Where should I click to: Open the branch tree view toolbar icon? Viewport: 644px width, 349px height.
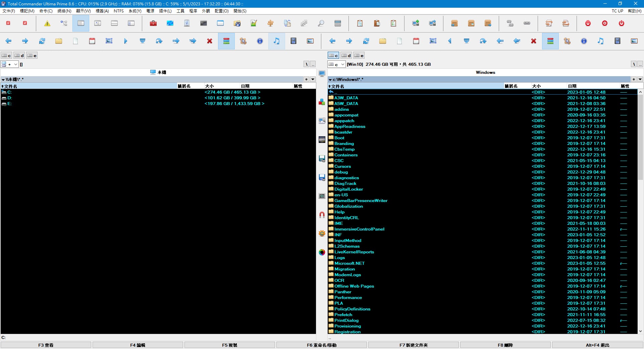point(64,23)
